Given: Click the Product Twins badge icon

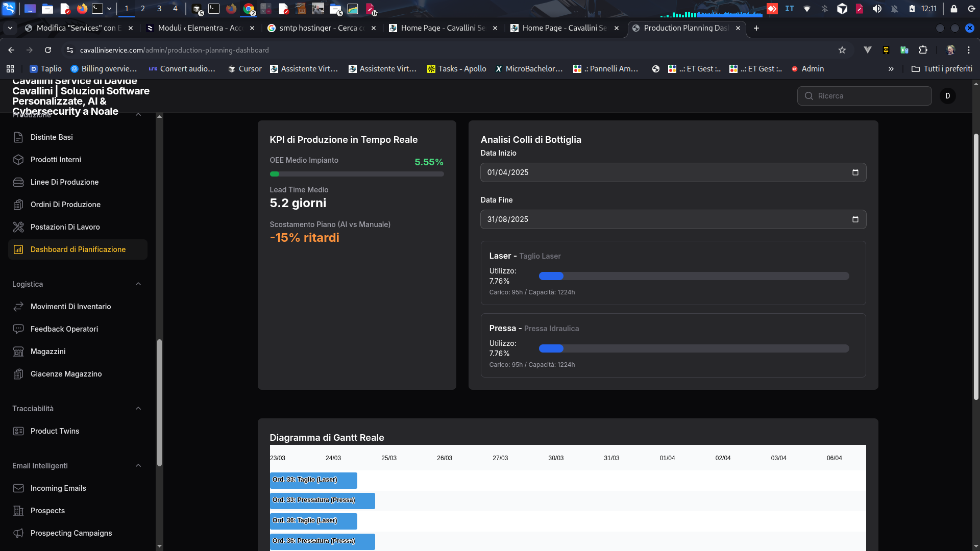Looking at the screenshot, I should (x=18, y=431).
